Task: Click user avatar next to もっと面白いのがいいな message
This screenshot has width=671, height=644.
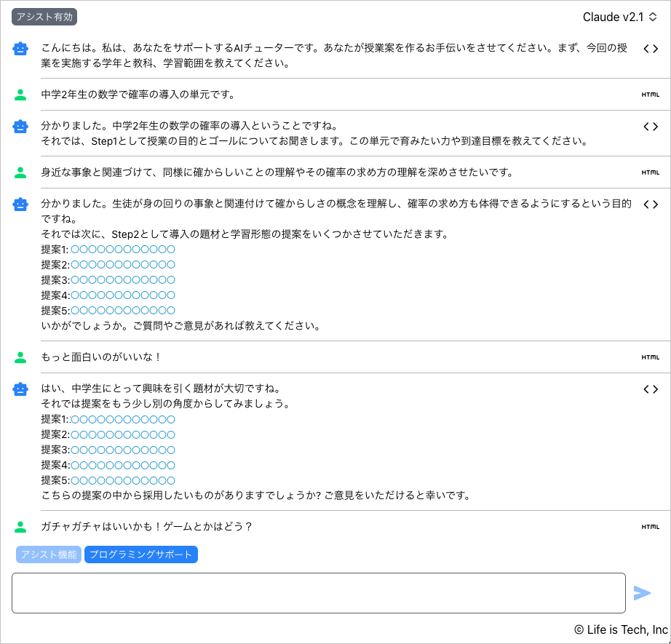Action: 20,357
